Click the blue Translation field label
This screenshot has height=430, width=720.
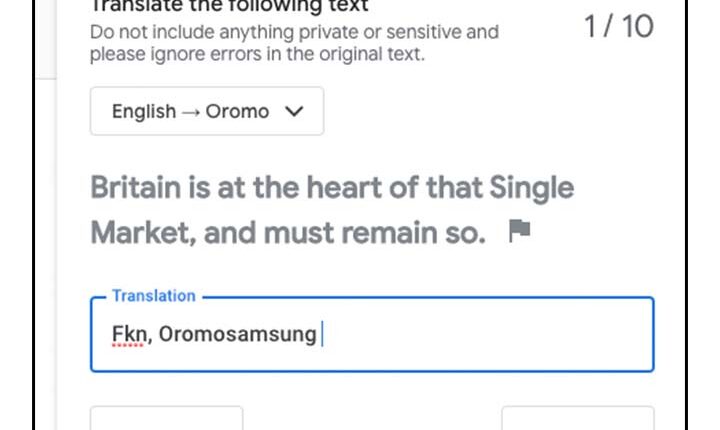click(154, 296)
